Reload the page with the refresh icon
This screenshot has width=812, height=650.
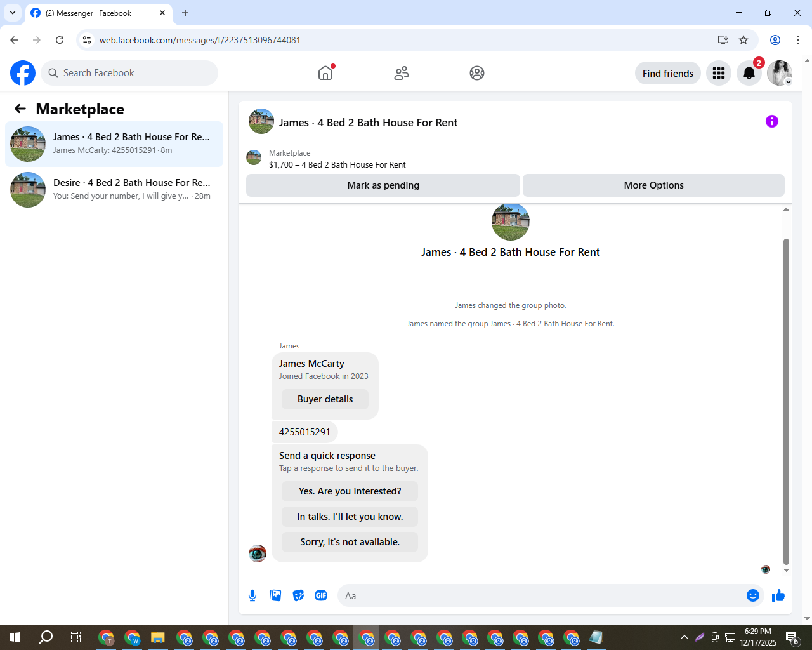(x=60, y=40)
